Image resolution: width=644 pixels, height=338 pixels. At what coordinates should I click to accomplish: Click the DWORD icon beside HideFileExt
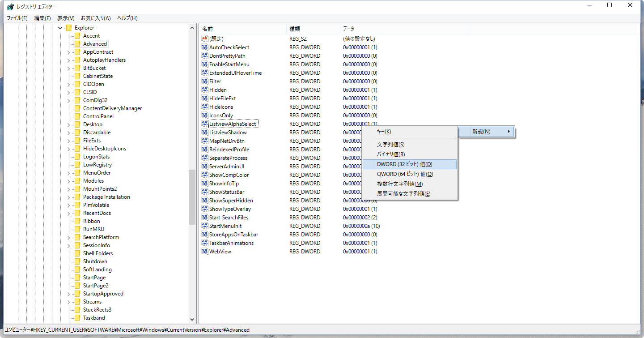click(x=205, y=98)
